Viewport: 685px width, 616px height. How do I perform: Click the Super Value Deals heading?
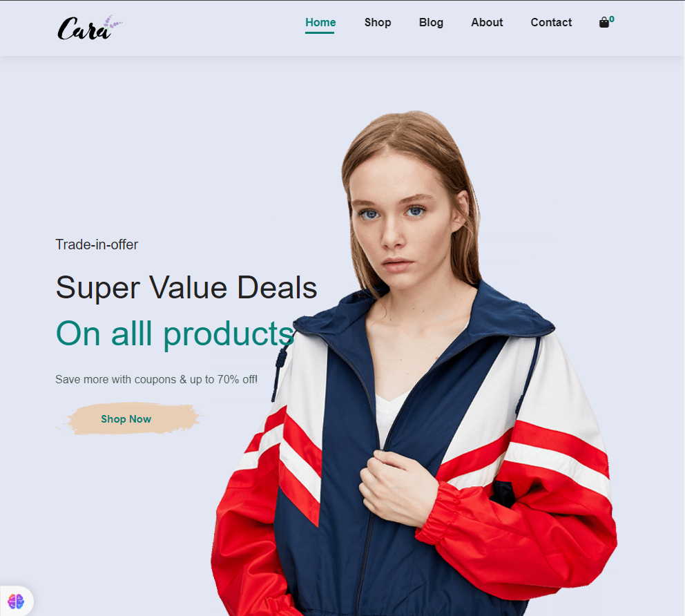pyautogui.click(x=186, y=288)
